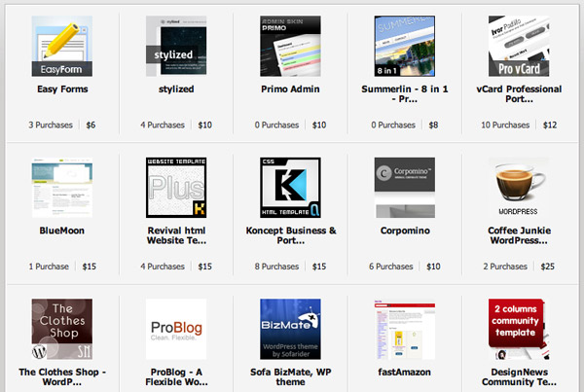Click '0 Purchases' under Summerlin
584x392 pixels.
pyautogui.click(x=393, y=125)
